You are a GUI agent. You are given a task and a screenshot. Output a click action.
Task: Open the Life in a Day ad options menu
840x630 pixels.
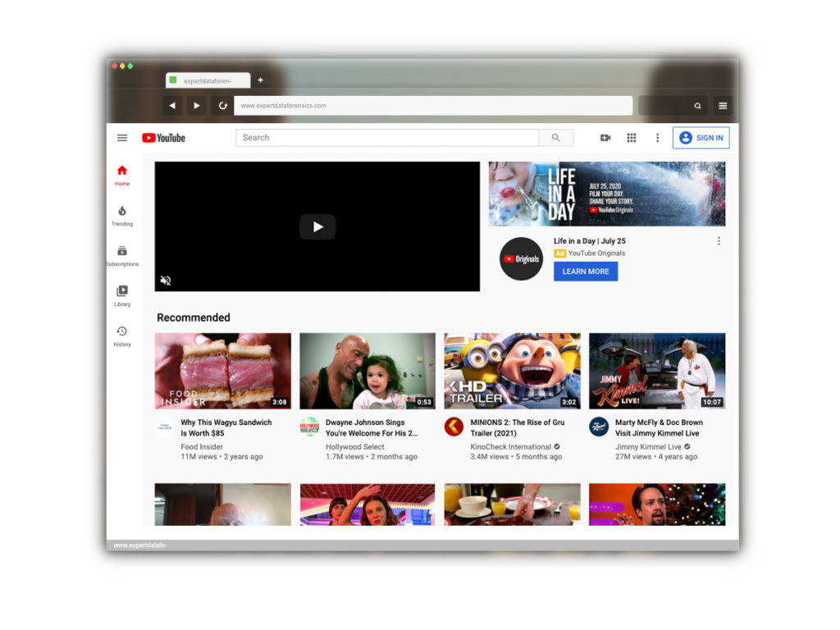click(x=719, y=241)
